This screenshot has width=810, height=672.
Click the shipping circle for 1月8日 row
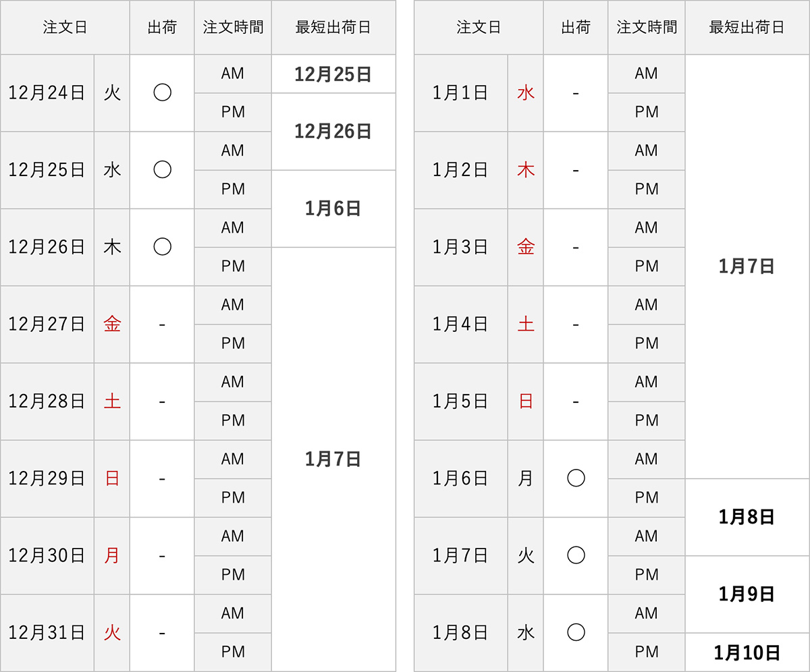click(x=575, y=632)
